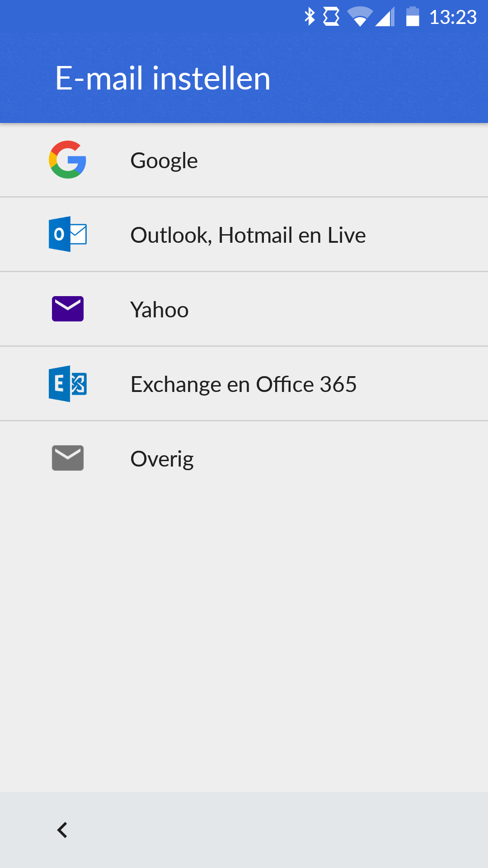
Task: Tap the Bluetooth status icon
Action: tap(310, 17)
